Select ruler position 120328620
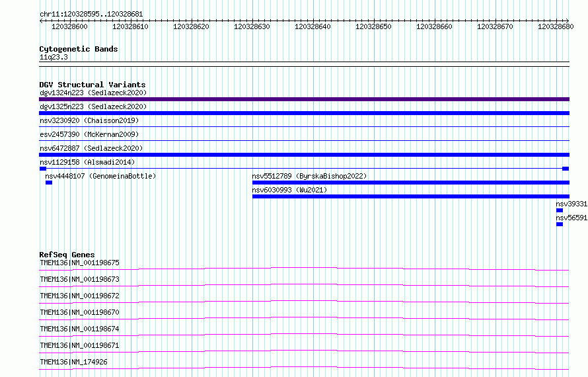Screen dimensions: 588x377 pos(191,26)
